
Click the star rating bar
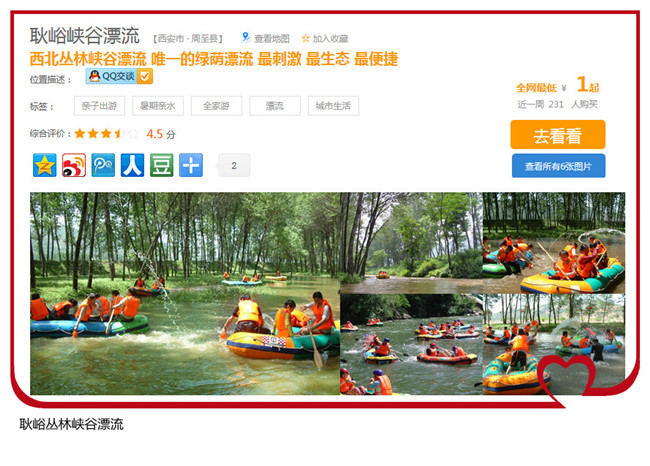(106, 133)
